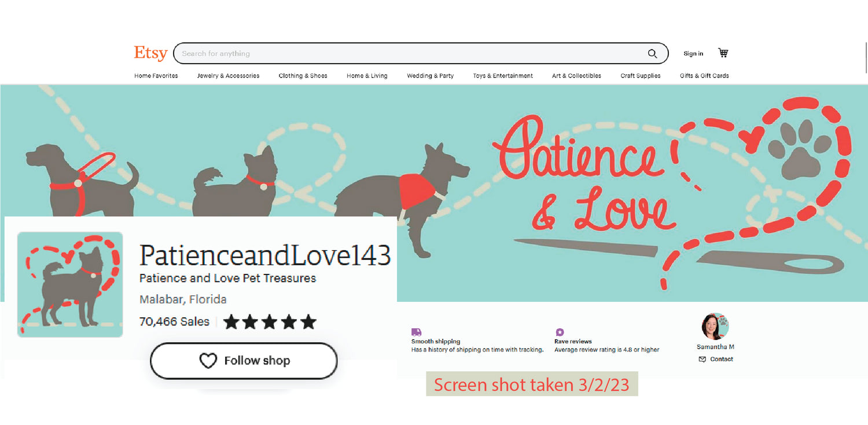Click the heart icon on Follow shop
868x425 pixels.
click(208, 361)
